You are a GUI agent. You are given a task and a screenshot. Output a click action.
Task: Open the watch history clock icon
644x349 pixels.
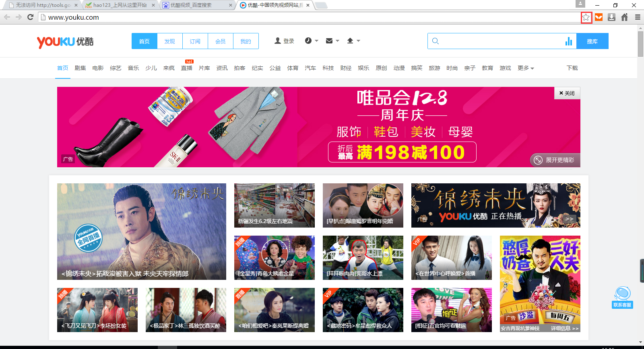pyautogui.click(x=308, y=41)
